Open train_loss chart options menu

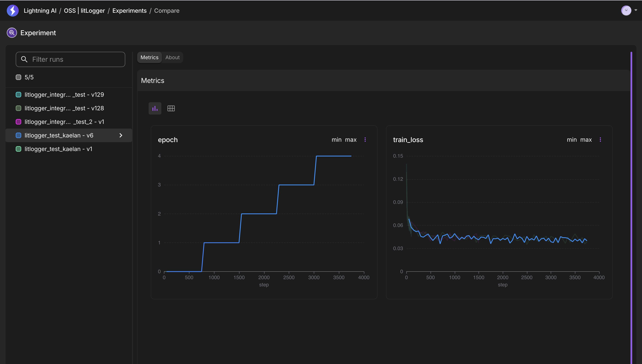tap(600, 140)
